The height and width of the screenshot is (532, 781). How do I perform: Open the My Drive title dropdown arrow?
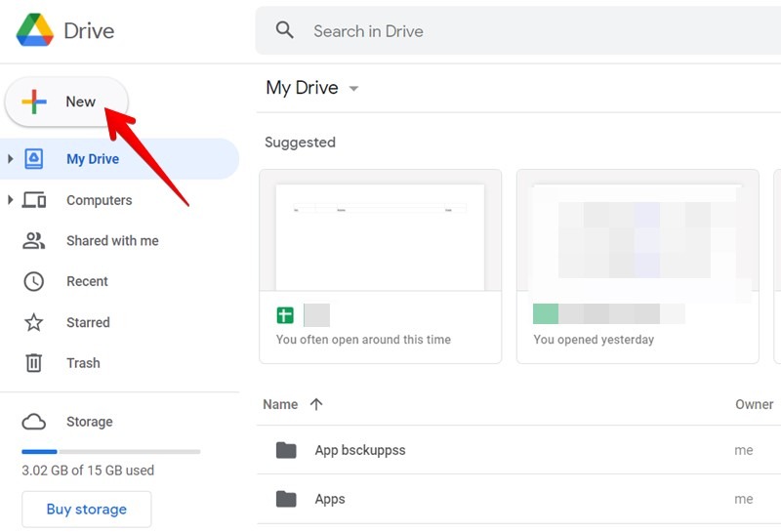click(x=353, y=89)
